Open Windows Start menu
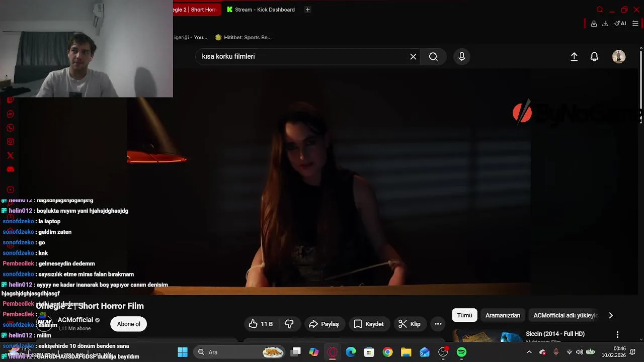The width and height of the screenshot is (644, 362). (x=183, y=352)
